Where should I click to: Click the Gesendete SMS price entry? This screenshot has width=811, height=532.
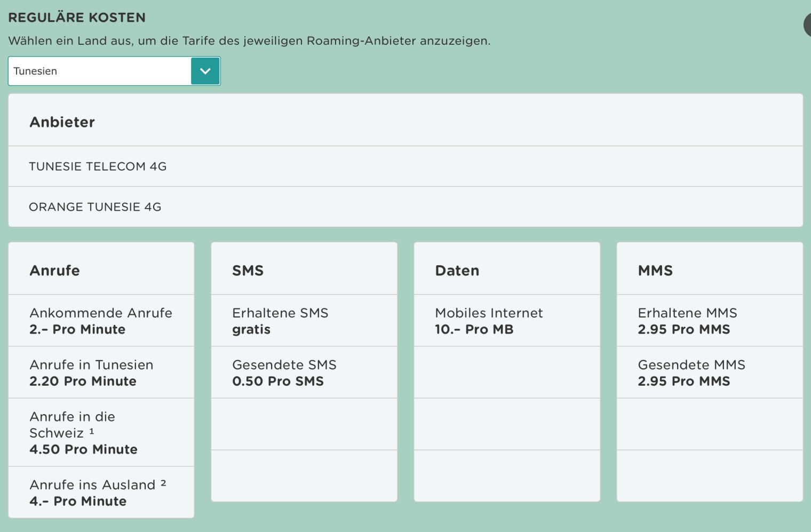tap(284, 372)
